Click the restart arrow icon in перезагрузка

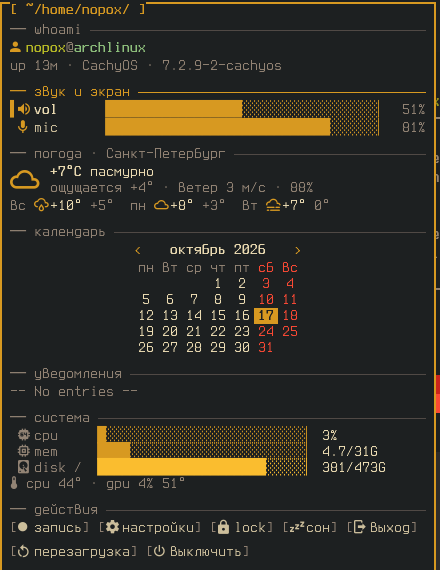(23, 551)
